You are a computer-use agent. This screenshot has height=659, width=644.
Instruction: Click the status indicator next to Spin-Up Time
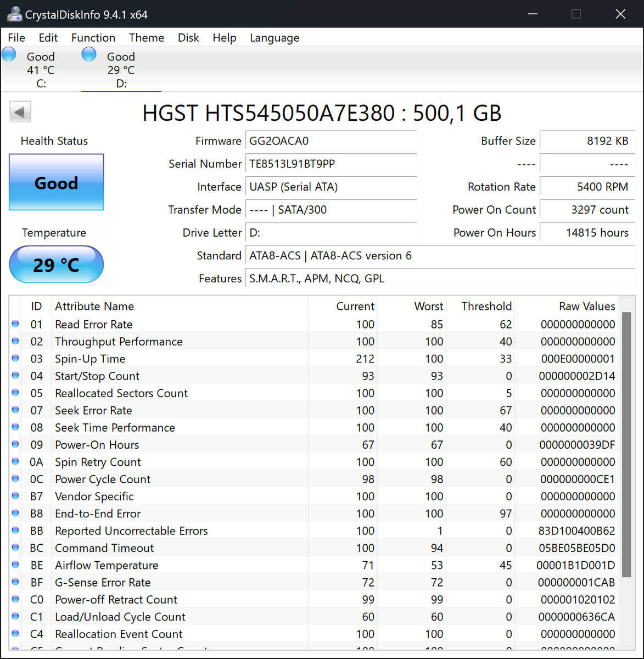pos(15,359)
